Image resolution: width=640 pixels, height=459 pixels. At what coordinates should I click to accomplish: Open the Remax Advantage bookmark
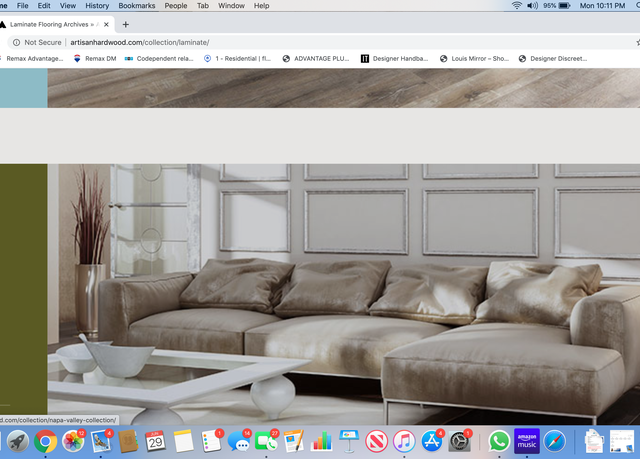click(x=32, y=59)
